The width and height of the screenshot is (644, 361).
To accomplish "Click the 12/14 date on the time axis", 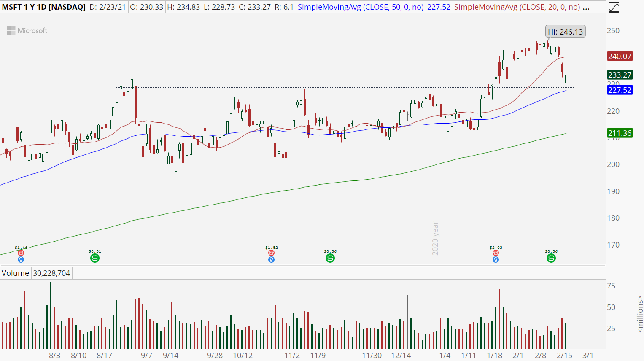I will coord(401,355).
